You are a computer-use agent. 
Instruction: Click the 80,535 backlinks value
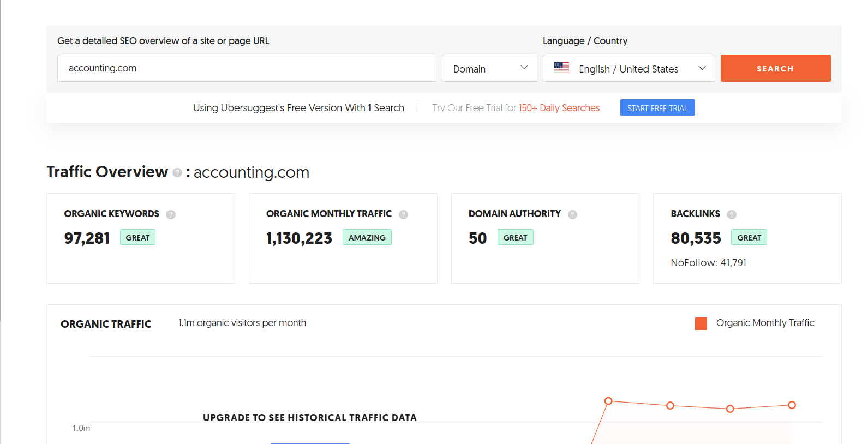pos(696,238)
